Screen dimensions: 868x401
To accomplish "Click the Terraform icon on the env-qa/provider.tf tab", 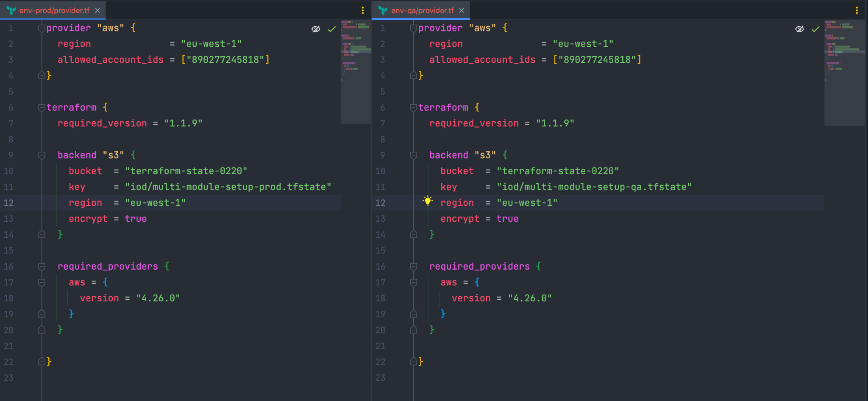I will tap(382, 11).
